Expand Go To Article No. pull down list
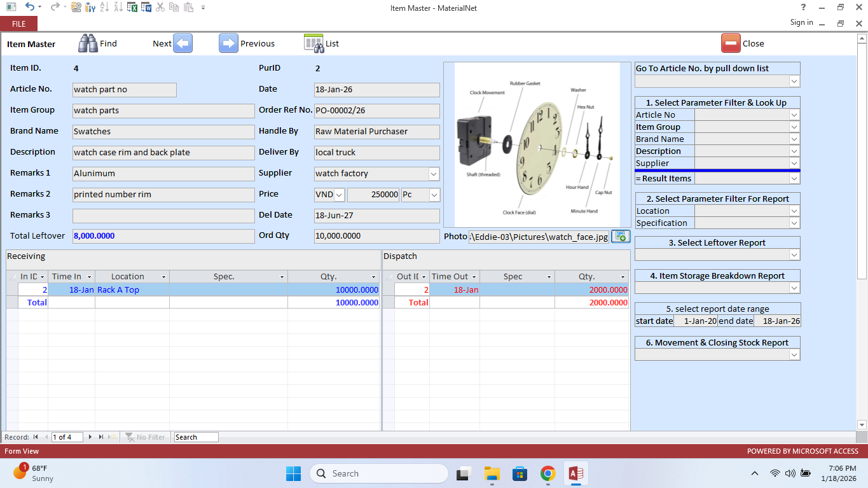The height and width of the screenshot is (488, 868). 794,81
